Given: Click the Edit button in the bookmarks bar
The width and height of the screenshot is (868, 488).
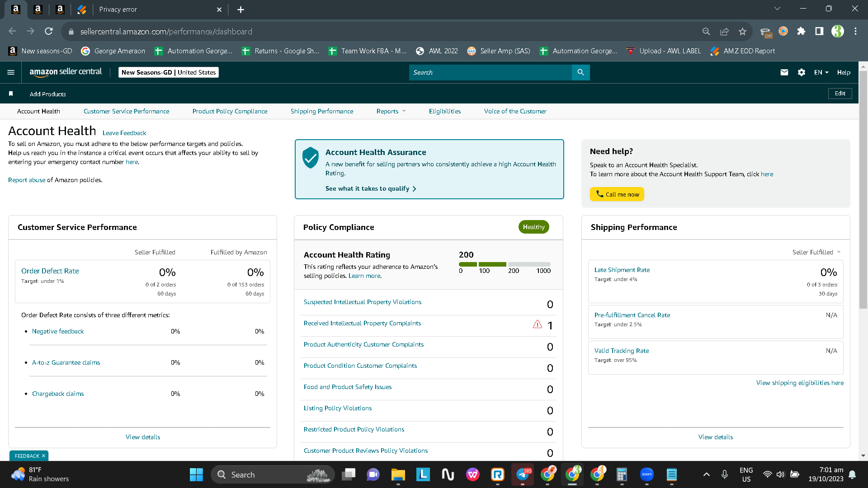Looking at the screenshot, I should pos(840,94).
